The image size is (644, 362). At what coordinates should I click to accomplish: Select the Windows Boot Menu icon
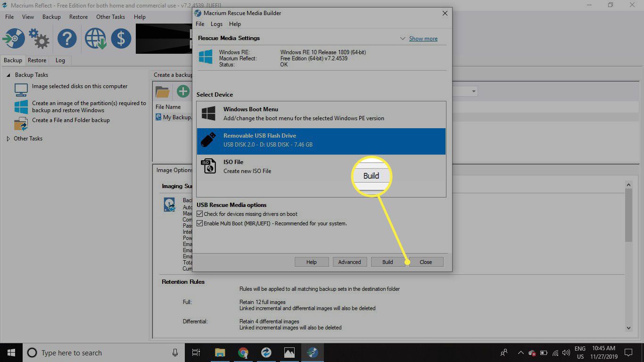[x=208, y=114]
